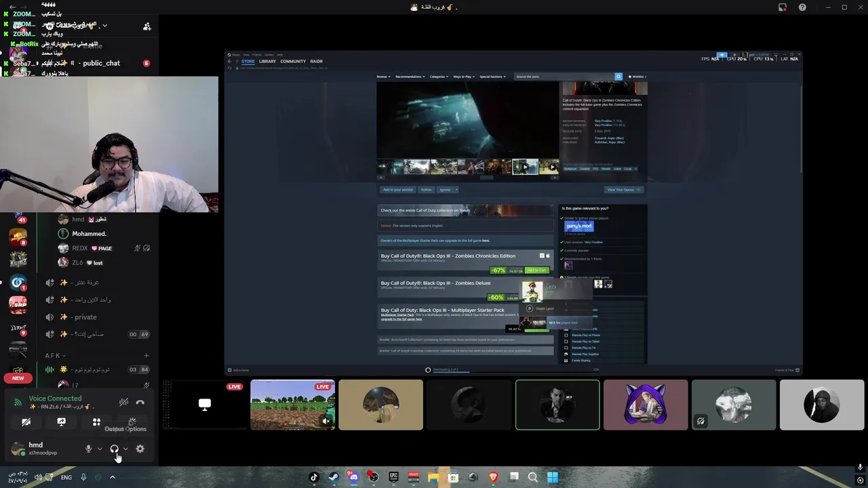Click the Steam search magnifier button
This screenshot has width=868, height=488.
coord(618,77)
